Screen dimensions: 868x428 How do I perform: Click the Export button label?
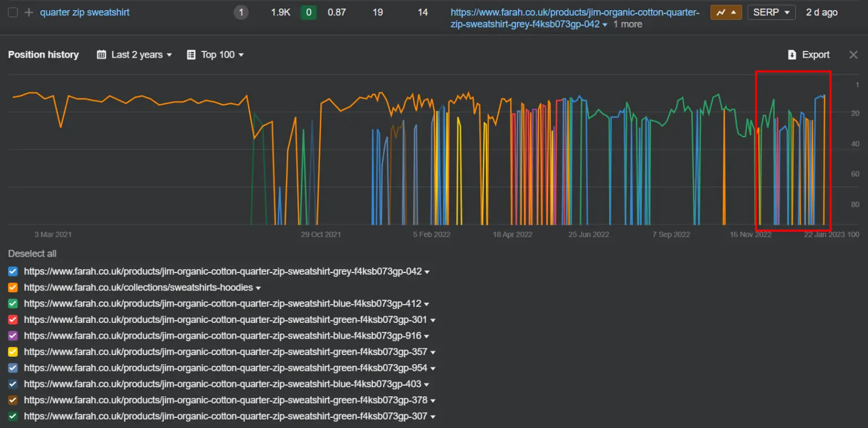click(x=816, y=55)
